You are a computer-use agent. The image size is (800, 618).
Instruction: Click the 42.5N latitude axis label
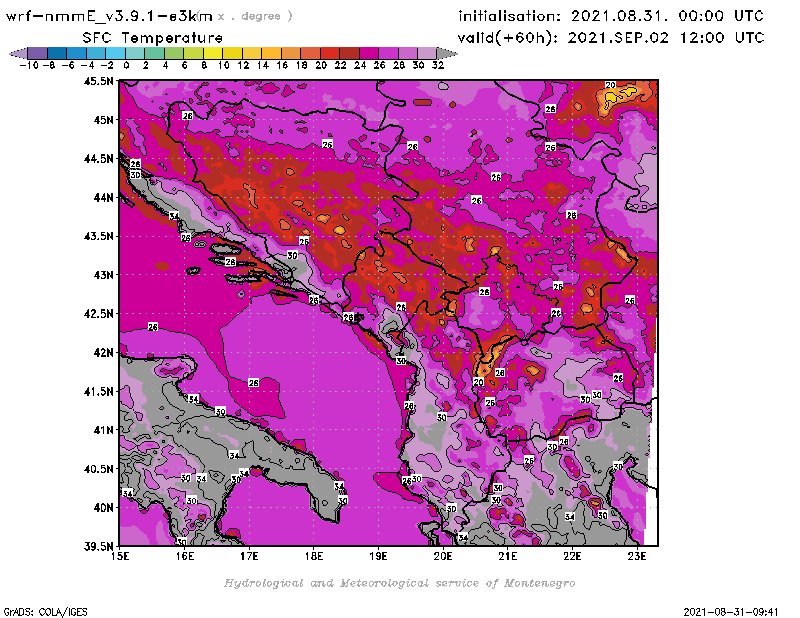coord(98,314)
